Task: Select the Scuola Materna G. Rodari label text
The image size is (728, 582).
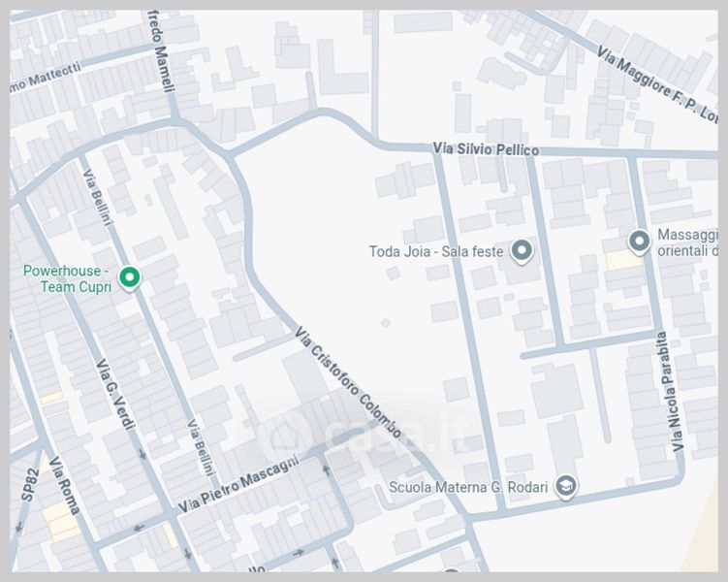Action: (x=468, y=487)
